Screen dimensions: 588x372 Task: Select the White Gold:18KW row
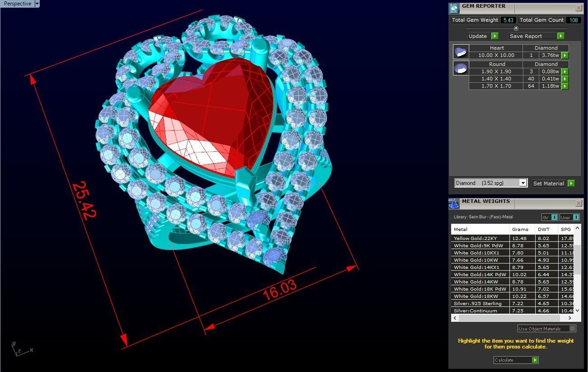pos(513,296)
